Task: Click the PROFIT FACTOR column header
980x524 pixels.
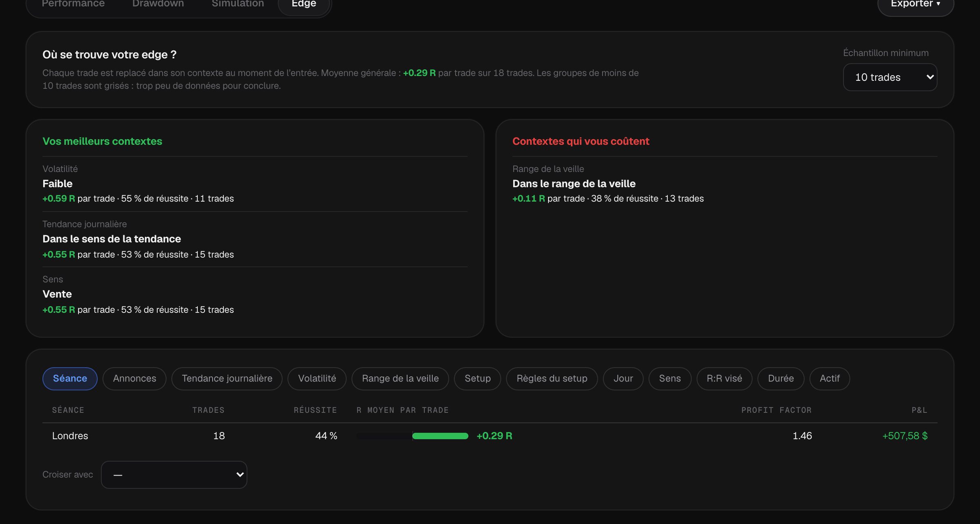Action: pos(776,410)
